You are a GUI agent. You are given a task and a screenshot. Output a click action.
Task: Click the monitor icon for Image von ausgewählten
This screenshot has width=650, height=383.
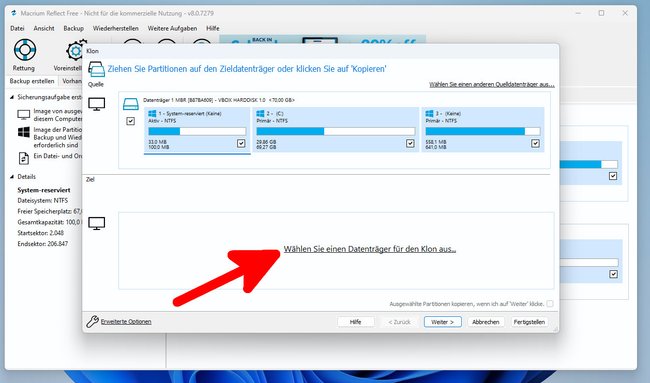coord(24,114)
